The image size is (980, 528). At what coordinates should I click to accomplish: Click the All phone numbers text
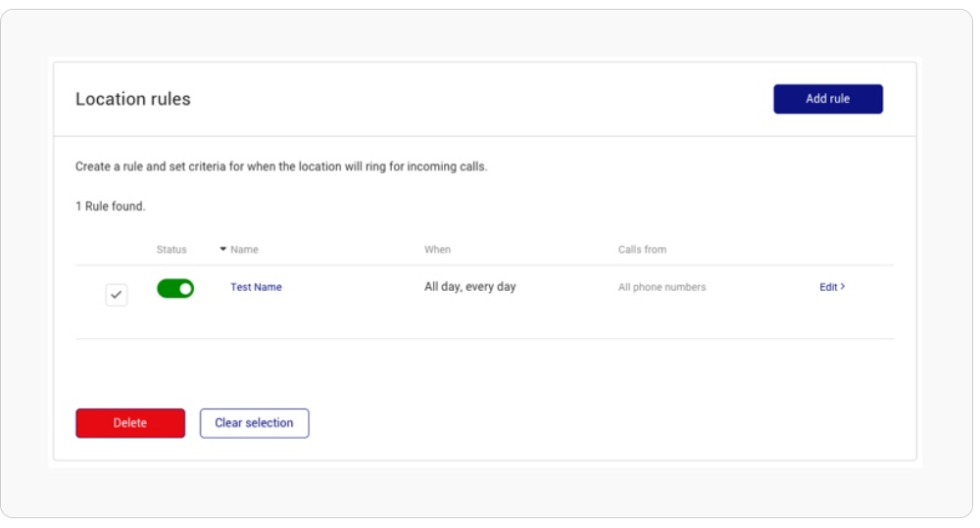pyautogui.click(x=661, y=287)
